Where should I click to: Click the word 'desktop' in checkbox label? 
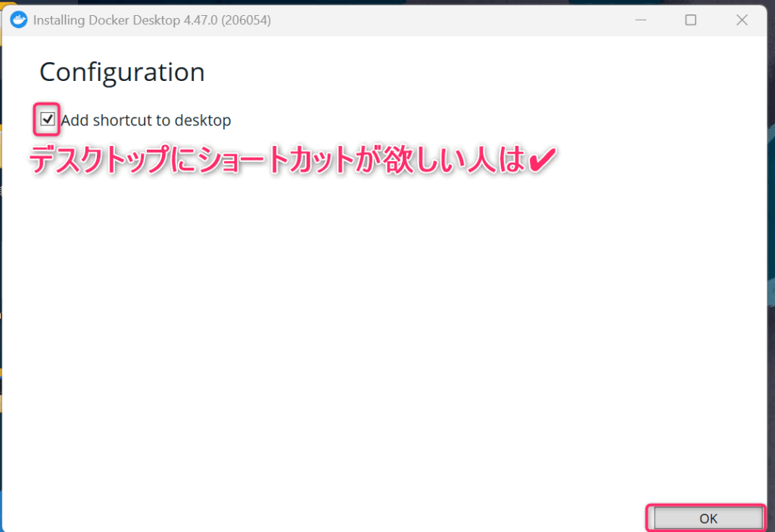point(202,120)
